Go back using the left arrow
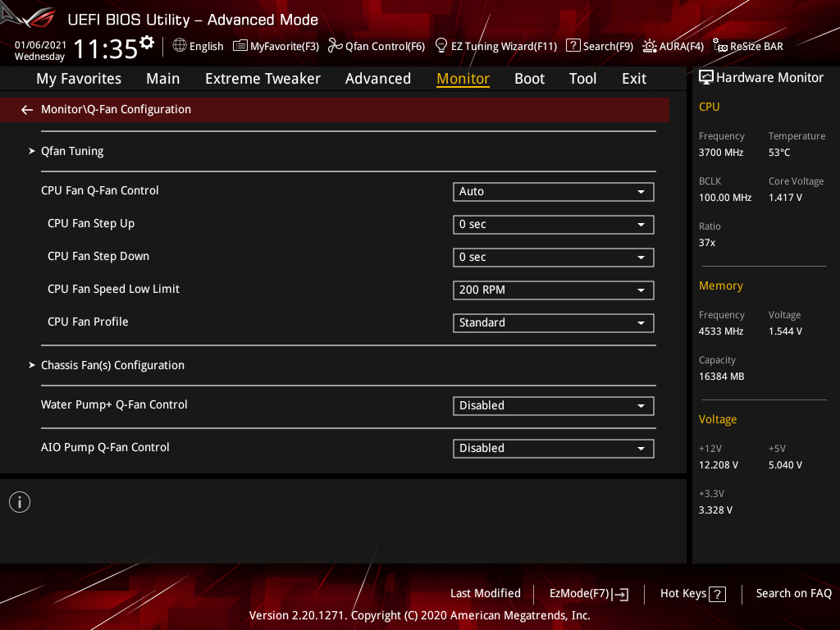This screenshot has height=630, width=840. (x=27, y=110)
